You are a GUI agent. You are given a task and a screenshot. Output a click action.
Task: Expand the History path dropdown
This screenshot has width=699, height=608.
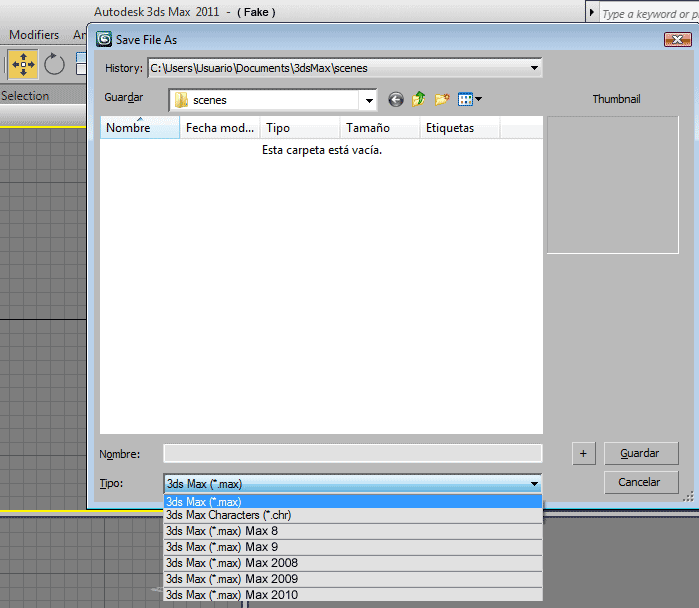534,68
